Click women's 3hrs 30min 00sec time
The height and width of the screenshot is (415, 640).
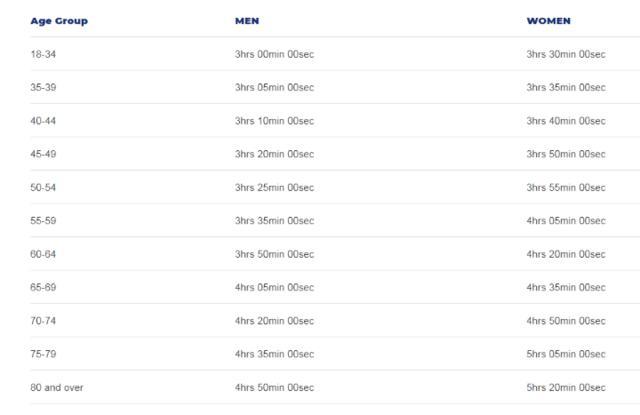(x=566, y=54)
